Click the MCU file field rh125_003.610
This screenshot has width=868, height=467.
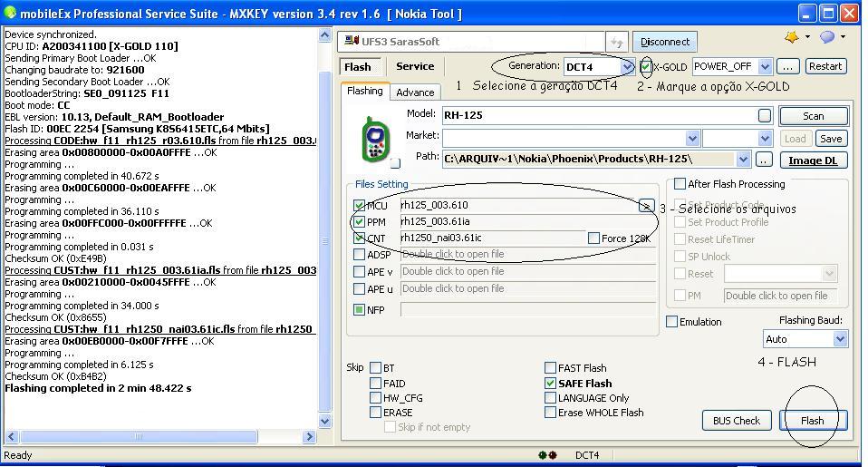pos(518,205)
